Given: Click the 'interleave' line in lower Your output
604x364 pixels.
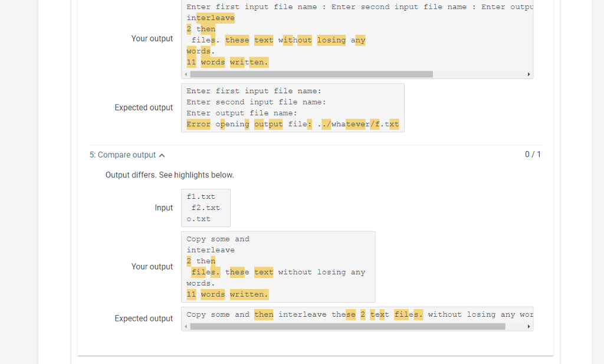Looking at the screenshot, I should pos(211,250).
